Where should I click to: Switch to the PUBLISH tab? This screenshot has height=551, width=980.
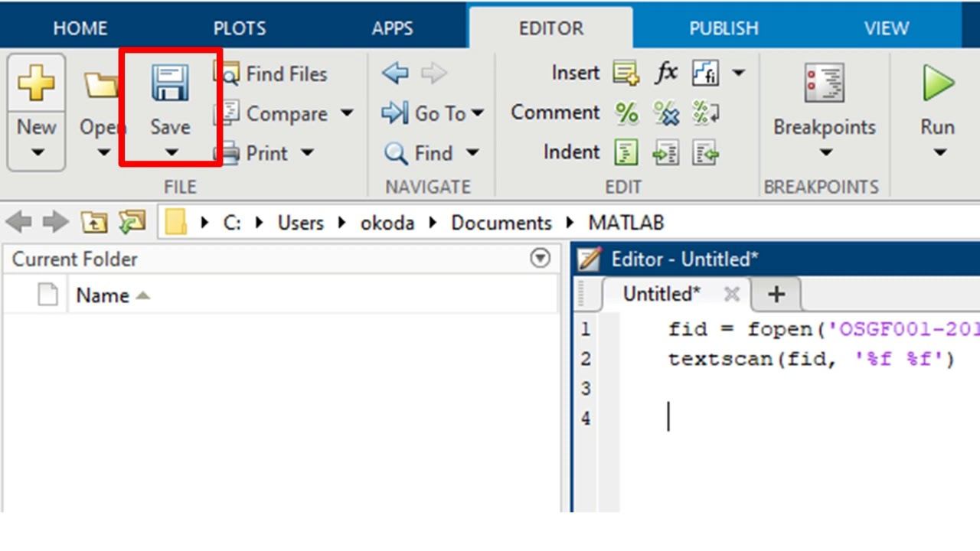724,28
